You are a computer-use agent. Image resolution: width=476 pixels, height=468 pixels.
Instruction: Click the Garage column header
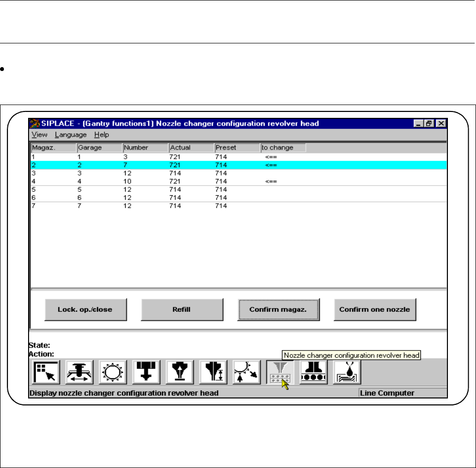point(100,147)
